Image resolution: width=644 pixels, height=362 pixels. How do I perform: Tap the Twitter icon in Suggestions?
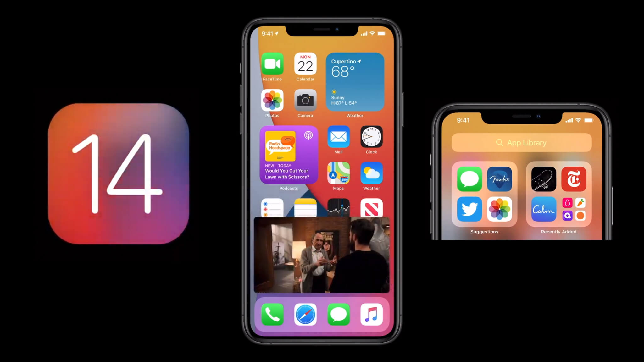pyautogui.click(x=470, y=209)
